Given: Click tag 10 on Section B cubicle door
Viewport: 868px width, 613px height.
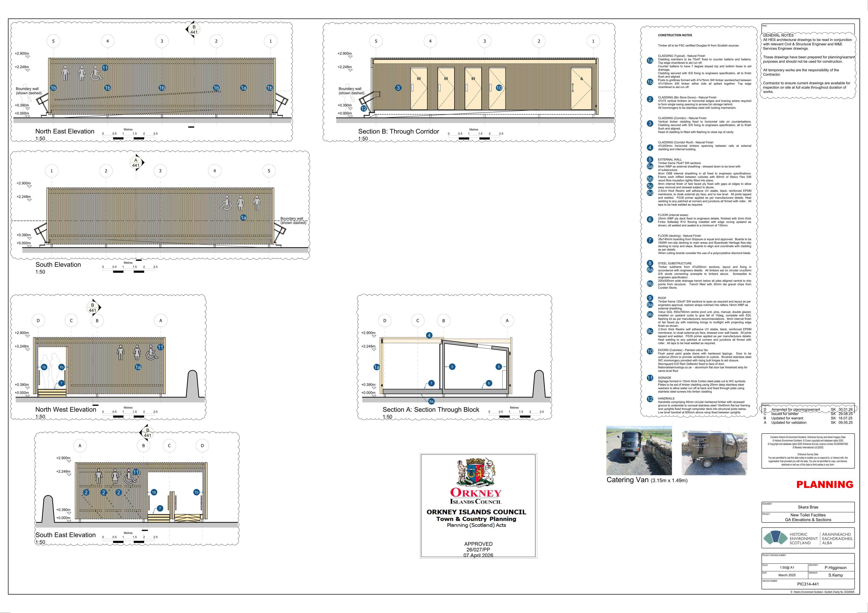Looking at the screenshot, I should click(499, 88).
